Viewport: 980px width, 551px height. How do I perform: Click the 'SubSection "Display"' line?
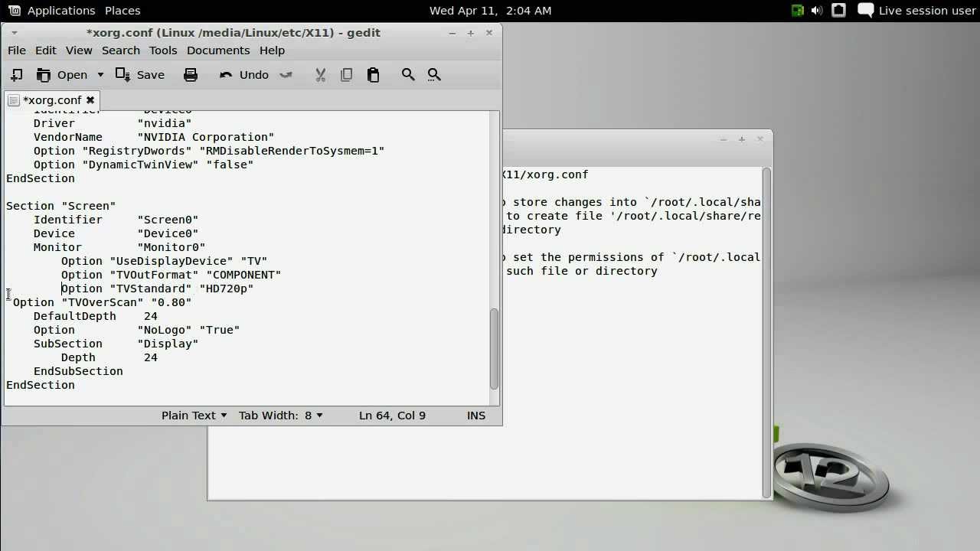coord(116,344)
